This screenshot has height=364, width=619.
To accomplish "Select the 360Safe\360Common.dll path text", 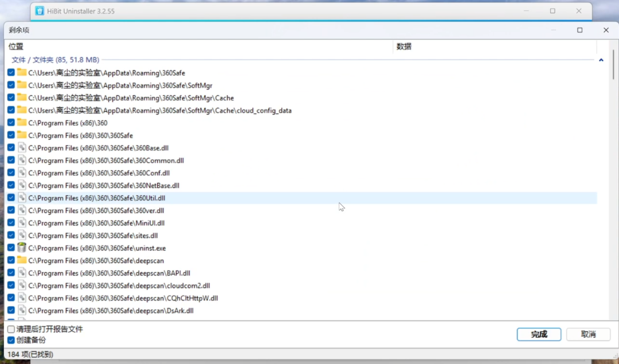I will coord(106,161).
